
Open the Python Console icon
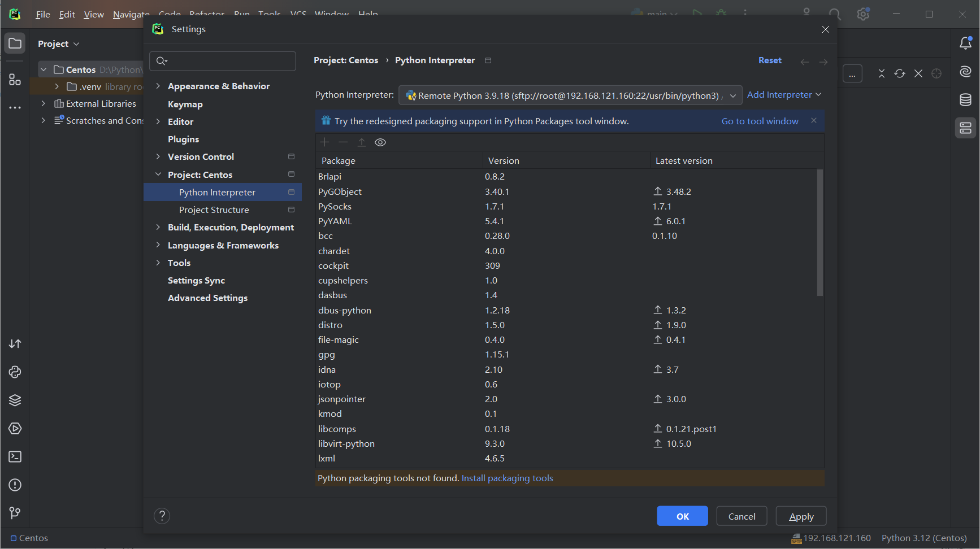pos(15,372)
